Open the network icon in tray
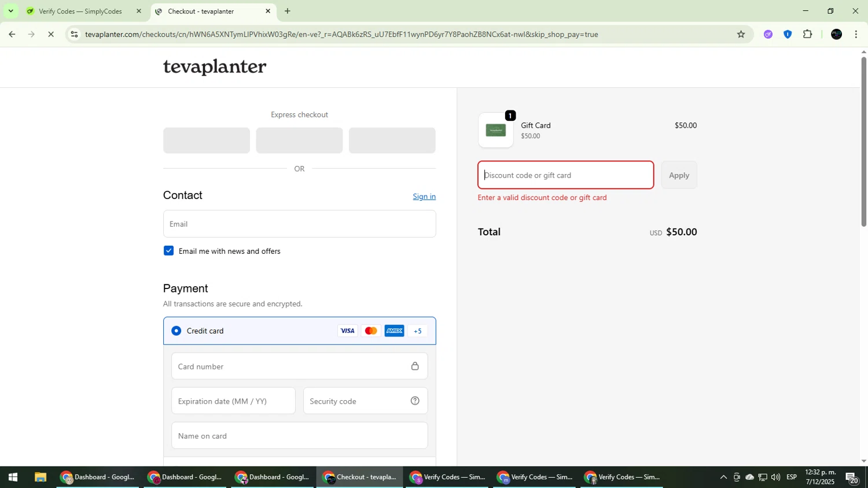 (x=762, y=477)
